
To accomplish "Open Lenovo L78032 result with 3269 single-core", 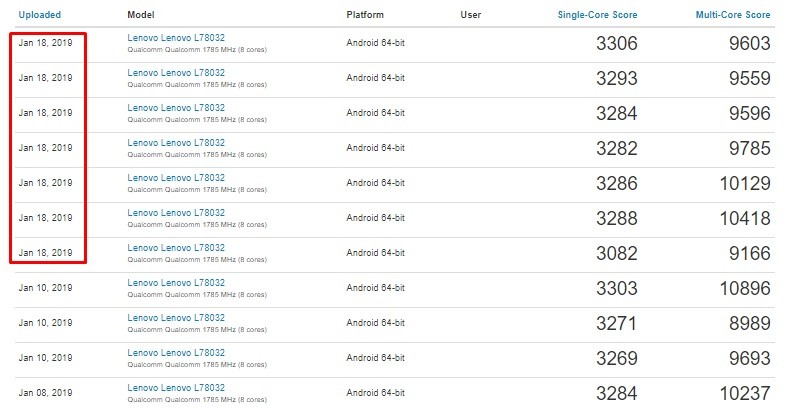I will pos(176,353).
